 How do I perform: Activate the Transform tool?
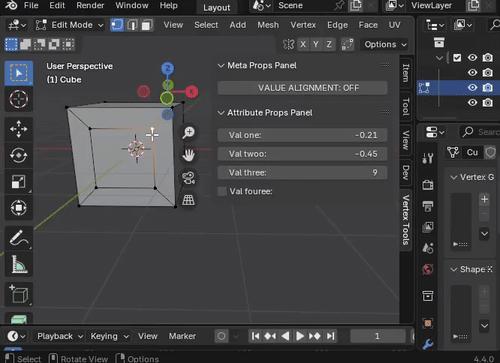(19, 208)
